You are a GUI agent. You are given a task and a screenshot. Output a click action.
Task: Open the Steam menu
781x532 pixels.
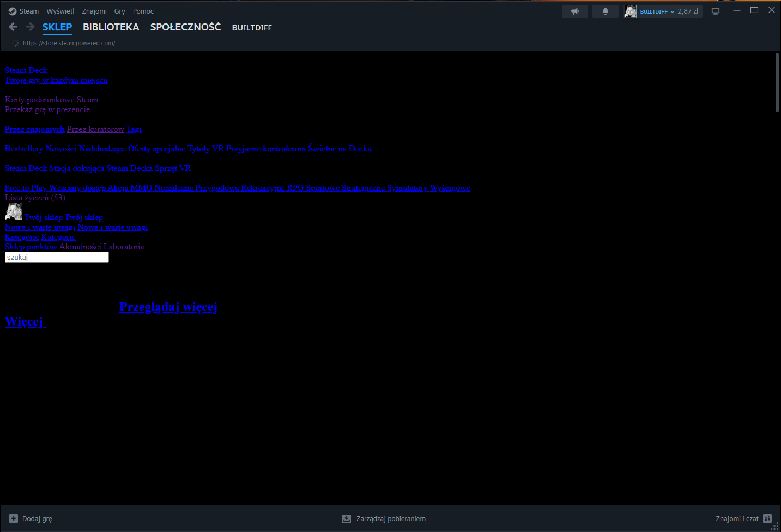pyautogui.click(x=29, y=11)
